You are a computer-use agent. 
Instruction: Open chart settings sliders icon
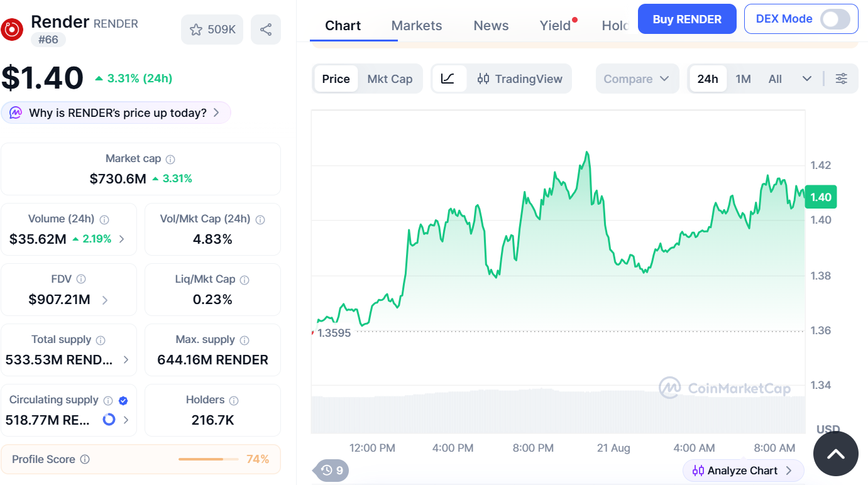pos(841,79)
